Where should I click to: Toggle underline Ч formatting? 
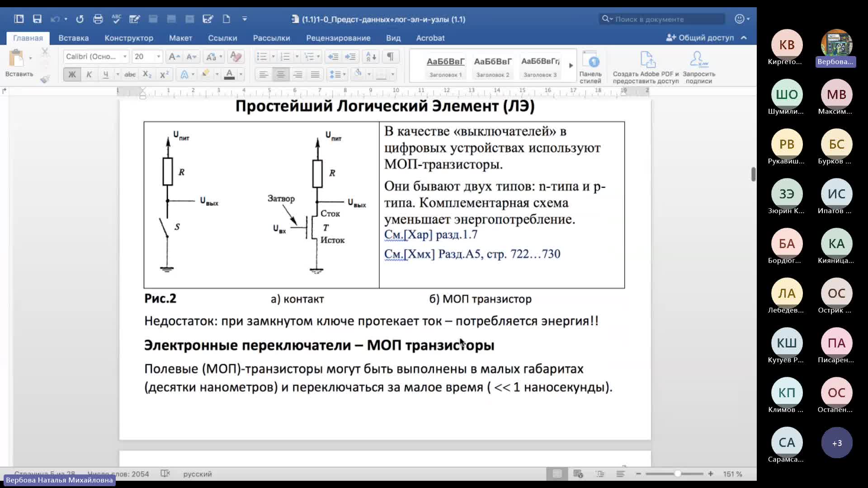(x=105, y=74)
